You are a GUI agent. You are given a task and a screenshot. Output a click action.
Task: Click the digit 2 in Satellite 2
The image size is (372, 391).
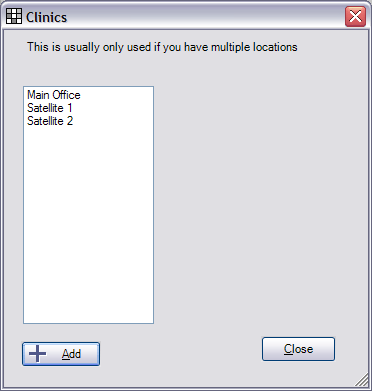69,121
